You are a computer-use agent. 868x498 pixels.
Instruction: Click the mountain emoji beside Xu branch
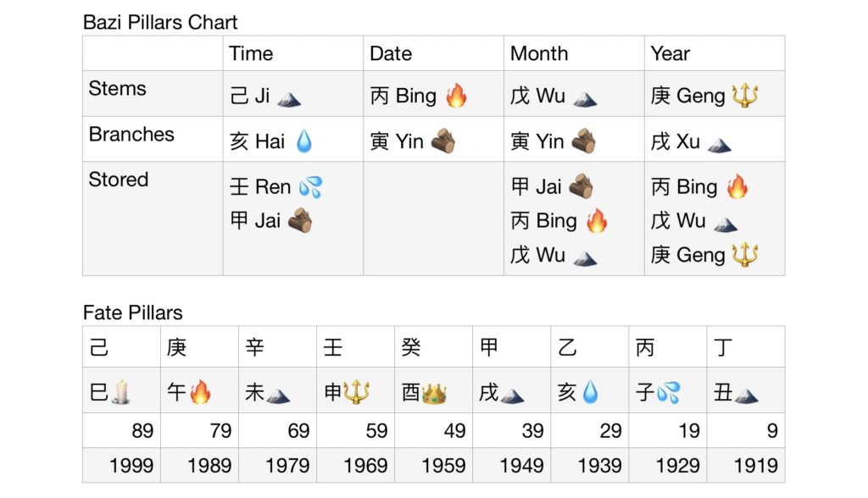pyautogui.click(x=720, y=142)
